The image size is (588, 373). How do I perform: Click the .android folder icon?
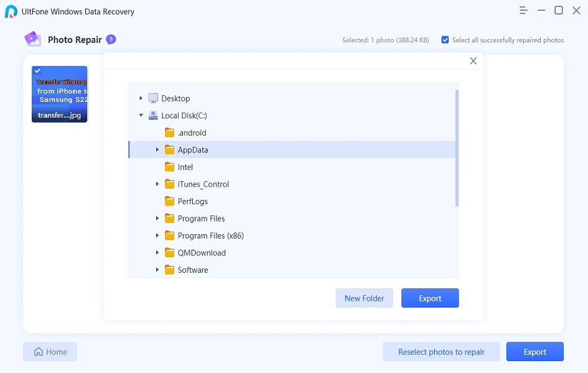(x=169, y=133)
